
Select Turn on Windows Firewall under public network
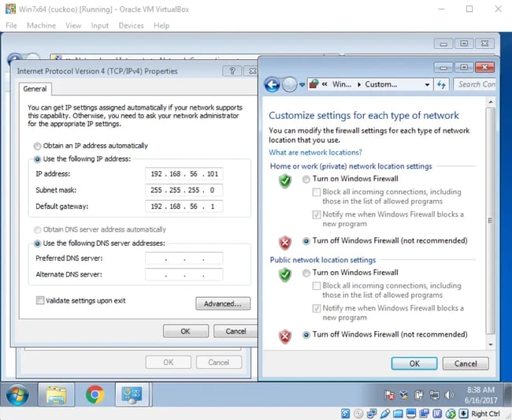pos(306,273)
